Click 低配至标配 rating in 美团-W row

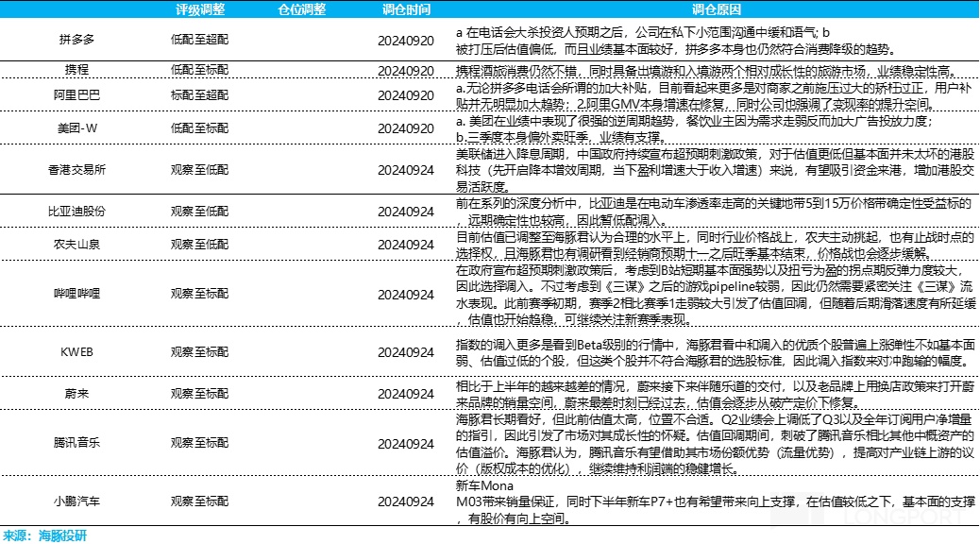[199, 128]
